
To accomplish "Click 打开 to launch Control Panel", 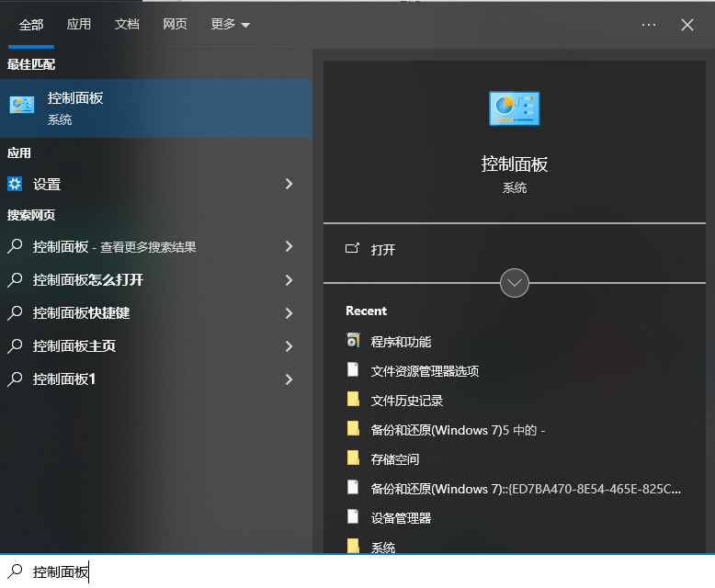I will click(383, 250).
